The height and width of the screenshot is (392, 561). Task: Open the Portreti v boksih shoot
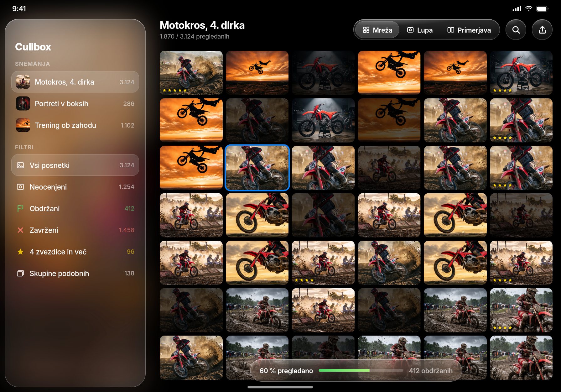click(75, 104)
